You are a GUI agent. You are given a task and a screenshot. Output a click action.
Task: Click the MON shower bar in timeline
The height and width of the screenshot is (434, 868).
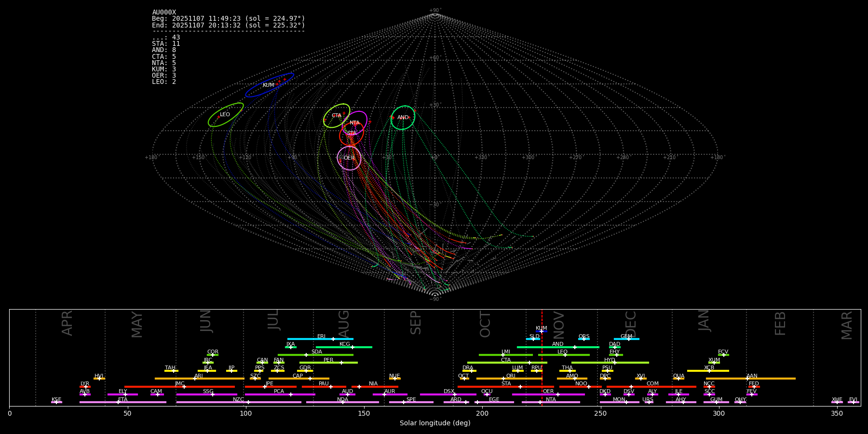[620, 402]
